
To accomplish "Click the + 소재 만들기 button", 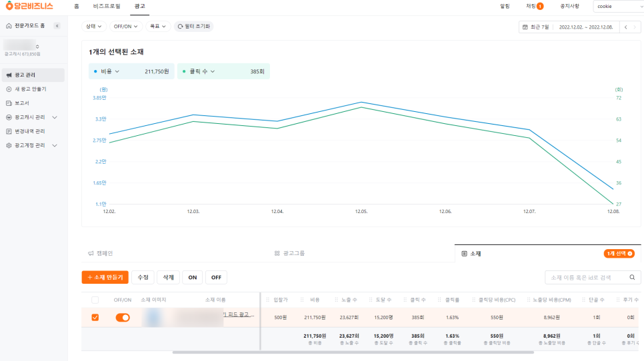I will pos(105,277).
